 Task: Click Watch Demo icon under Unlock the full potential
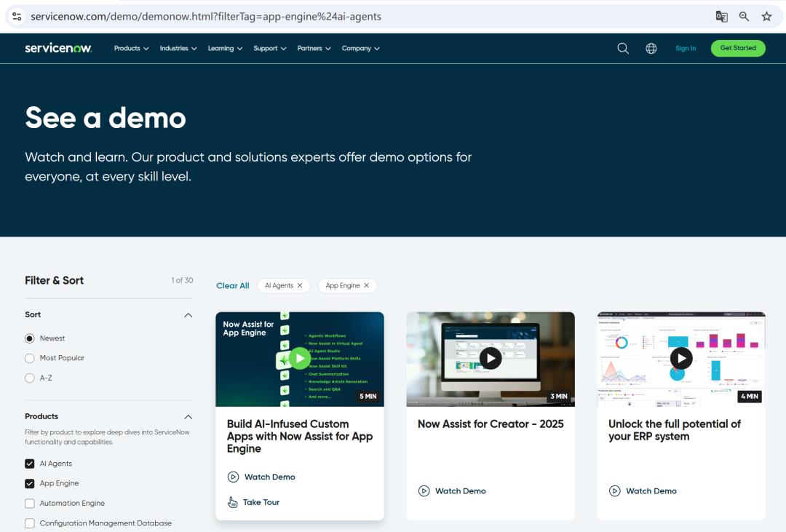(x=614, y=491)
